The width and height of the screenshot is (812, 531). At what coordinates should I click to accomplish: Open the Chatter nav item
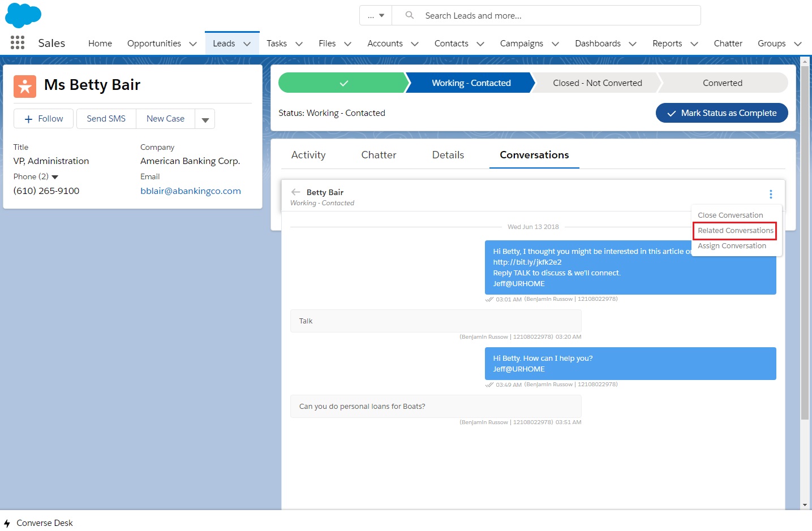(728, 44)
